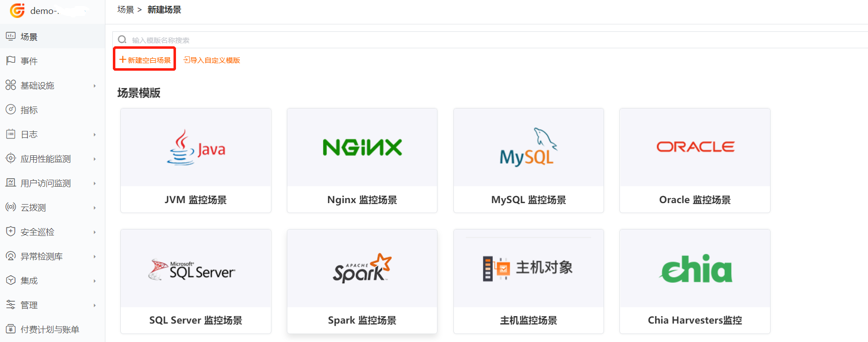Viewport: 868px width, 342px height.
Task: Select JVM 监控场景 template title
Action: pos(196,200)
